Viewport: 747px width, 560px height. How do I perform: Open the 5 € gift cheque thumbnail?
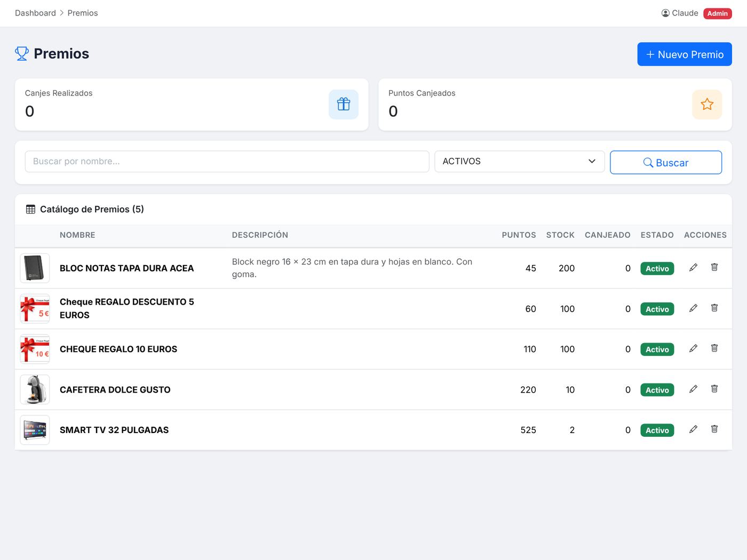(35, 309)
